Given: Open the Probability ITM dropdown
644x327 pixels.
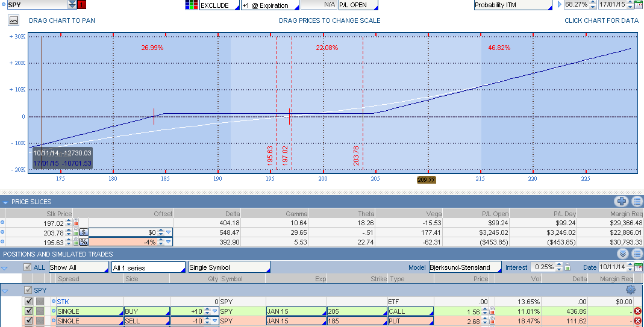Looking at the screenshot, I should [513, 5].
